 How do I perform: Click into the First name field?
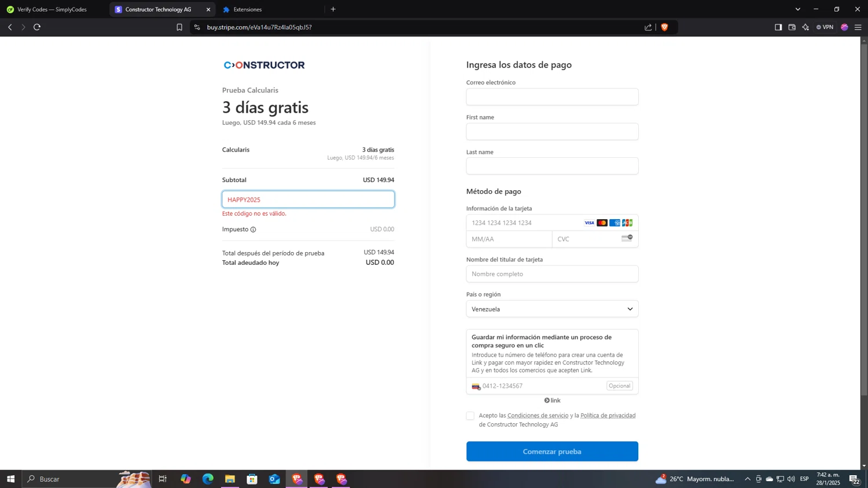(552, 131)
